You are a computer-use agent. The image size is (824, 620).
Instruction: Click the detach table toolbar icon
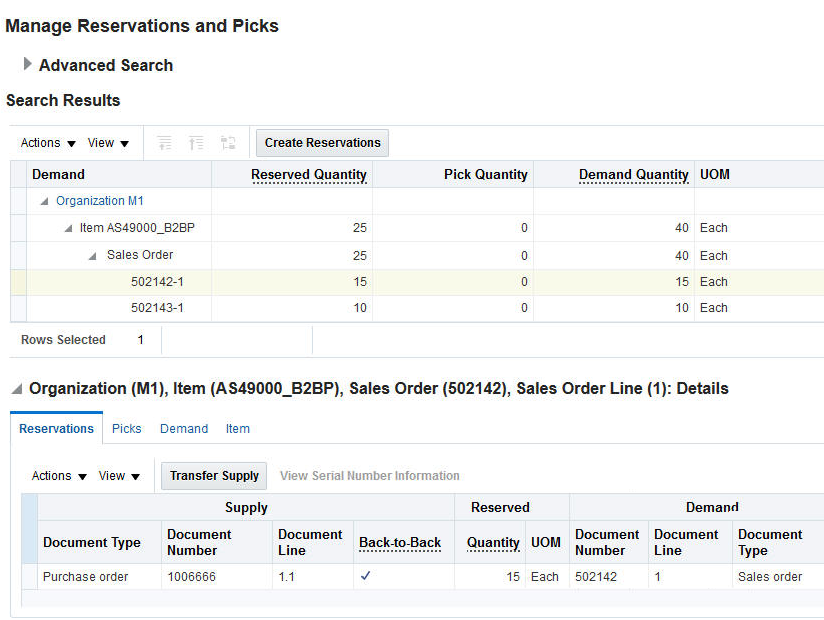pos(227,142)
